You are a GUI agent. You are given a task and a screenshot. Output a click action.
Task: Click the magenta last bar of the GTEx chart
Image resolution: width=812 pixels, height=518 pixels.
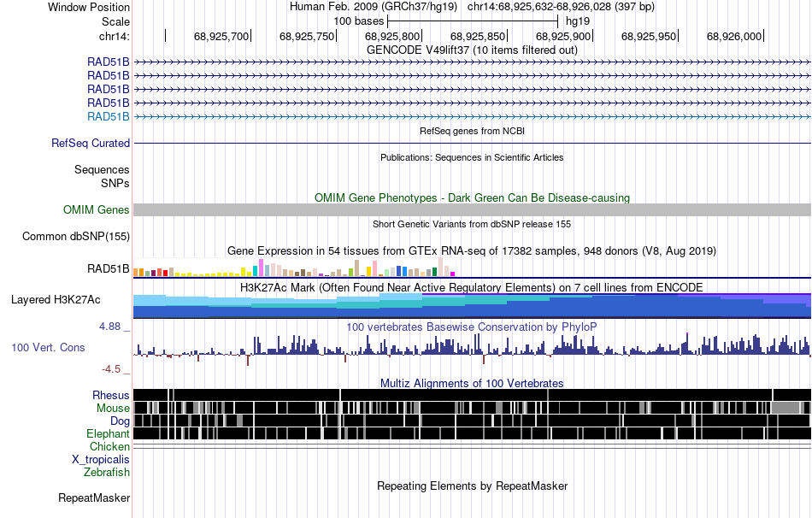[x=453, y=274]
